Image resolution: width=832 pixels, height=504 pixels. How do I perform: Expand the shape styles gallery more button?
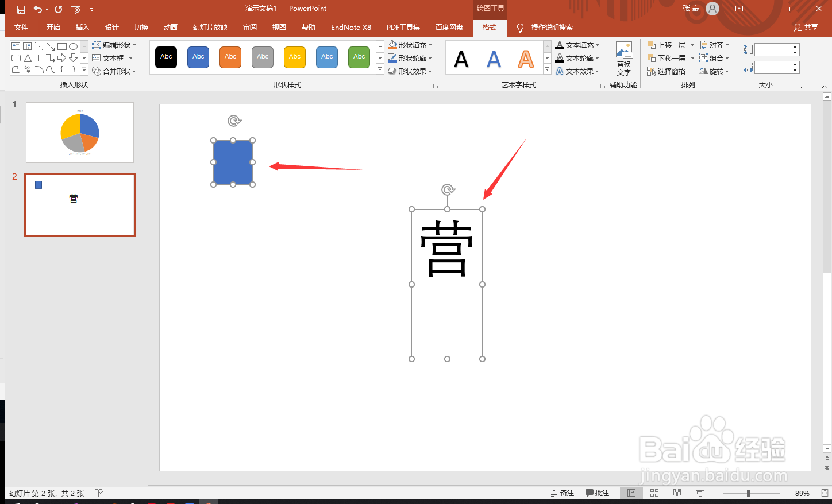tap(380, 69)
